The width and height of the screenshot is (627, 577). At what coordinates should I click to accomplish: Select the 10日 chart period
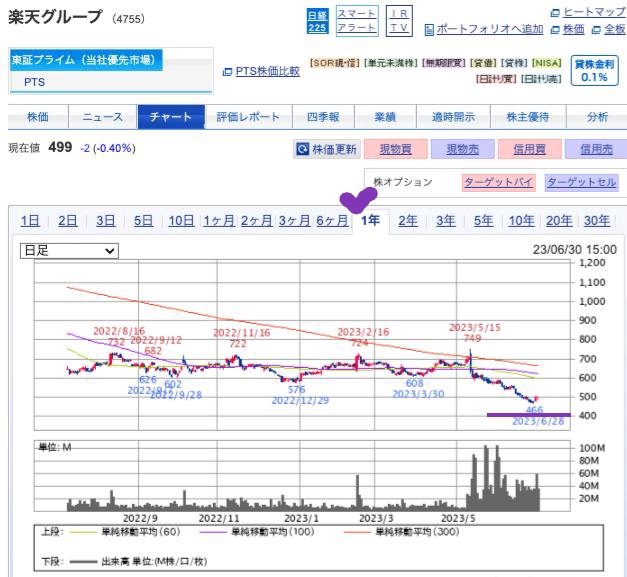[x=181, y=220]
